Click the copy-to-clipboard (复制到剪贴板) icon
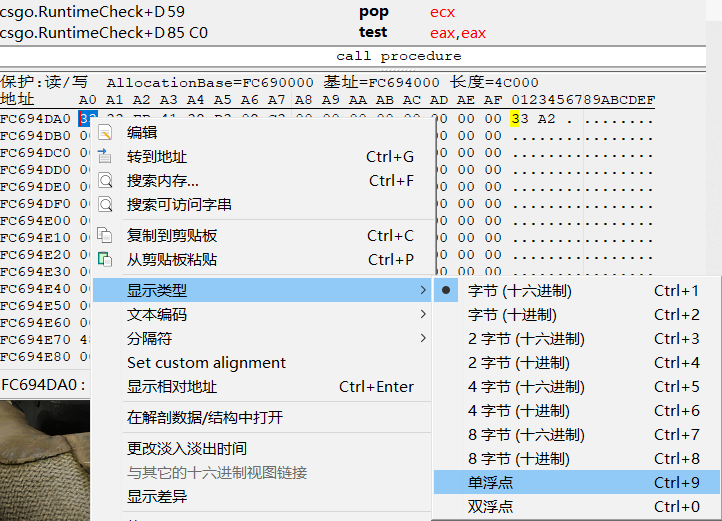This screenshot has height=521, width=722. (x=105, y=235)
